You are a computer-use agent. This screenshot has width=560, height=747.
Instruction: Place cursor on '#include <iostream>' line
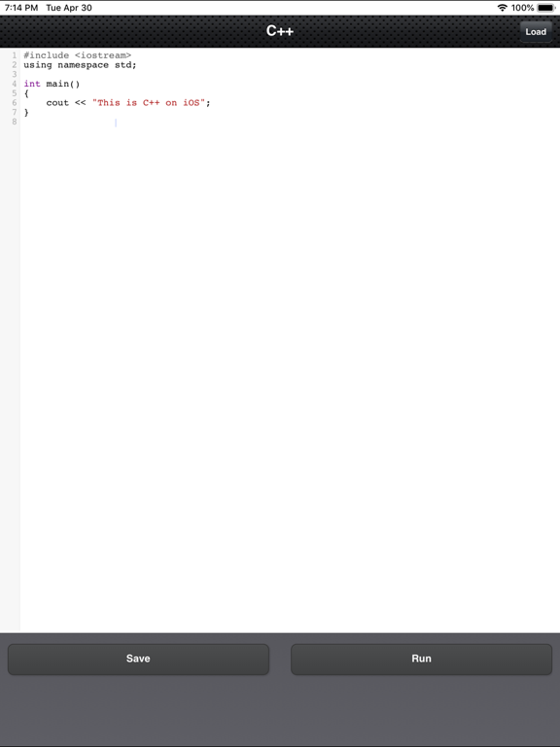point(78,55)
